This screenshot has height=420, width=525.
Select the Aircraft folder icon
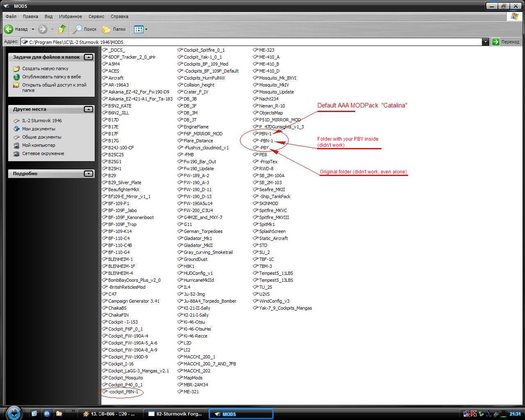(x=105, y=78)
